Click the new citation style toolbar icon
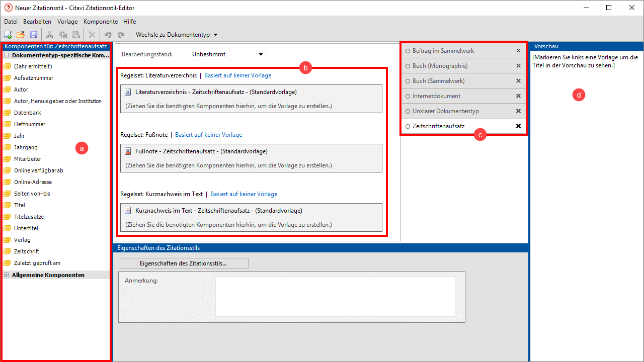 (8, 35)
